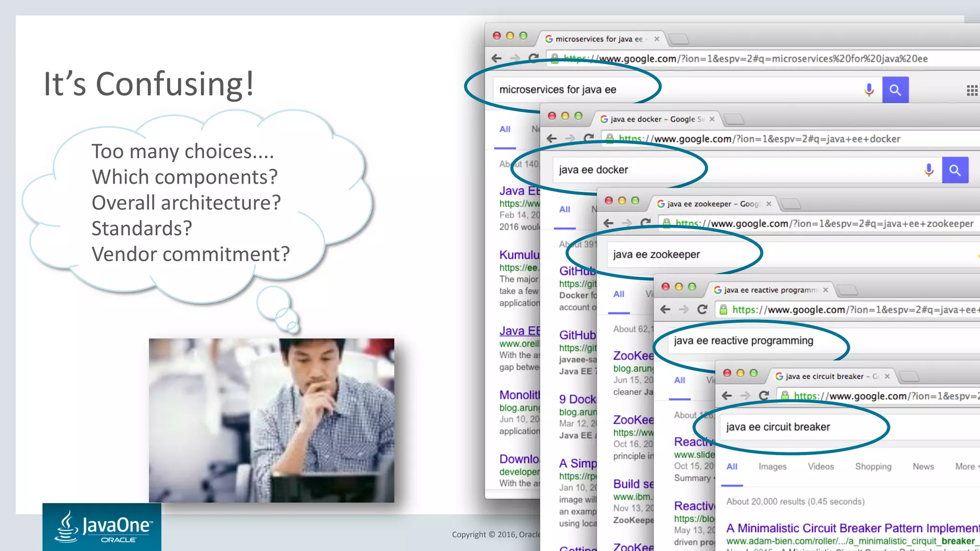The image size is (980, 551).
Task: Go back in circuit breaker browser window
Action: pyautogui.click(x=727, y=396)
